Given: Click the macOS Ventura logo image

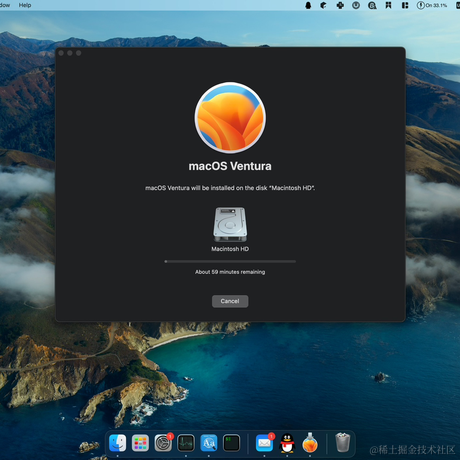Looking at the screenshot, I should coord(230,118).
